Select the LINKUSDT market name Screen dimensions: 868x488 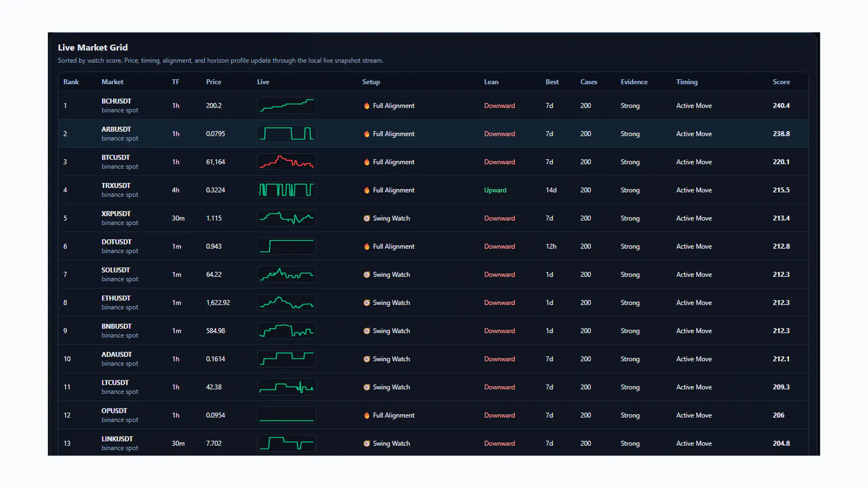pyautogui.click(x=117, y=440)
